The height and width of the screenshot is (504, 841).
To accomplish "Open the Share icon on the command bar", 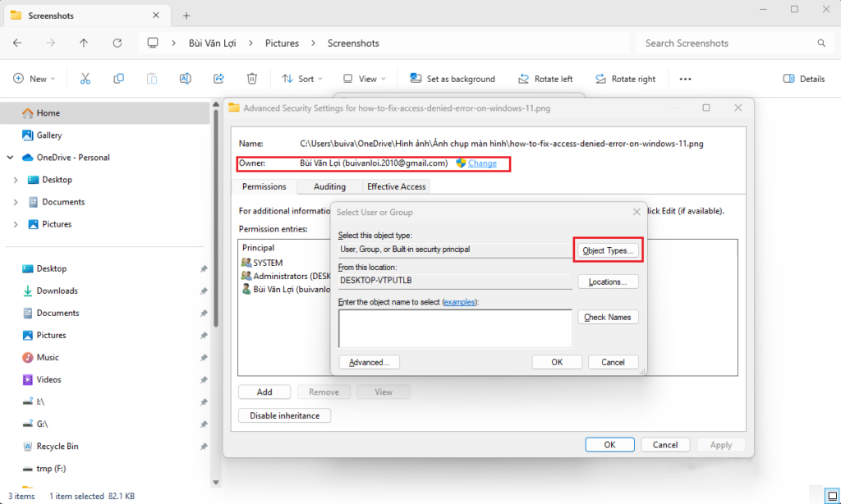I will coord(218,78).
